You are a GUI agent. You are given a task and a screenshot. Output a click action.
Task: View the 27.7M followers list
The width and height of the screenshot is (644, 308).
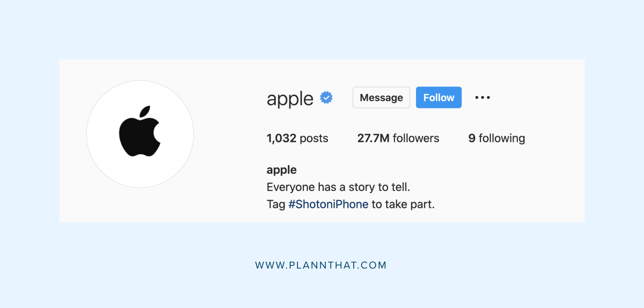[x=398, y=138]
